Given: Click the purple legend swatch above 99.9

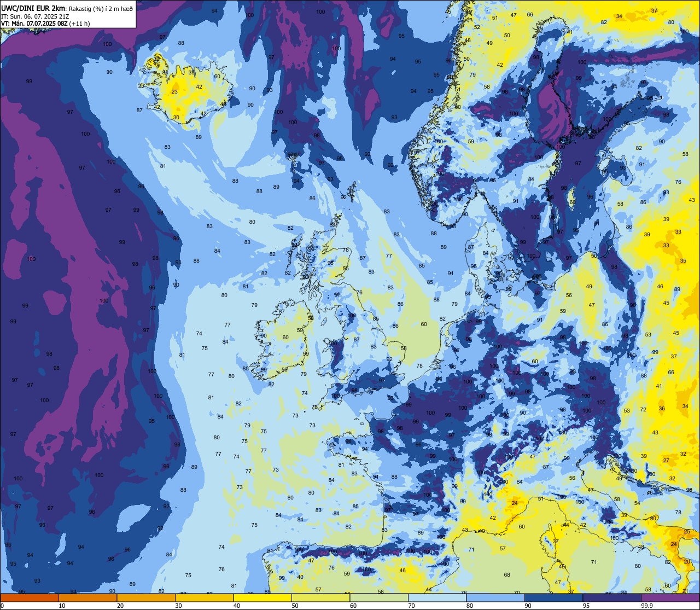Looking at the screenshot, I should click(x=670, y=597).
